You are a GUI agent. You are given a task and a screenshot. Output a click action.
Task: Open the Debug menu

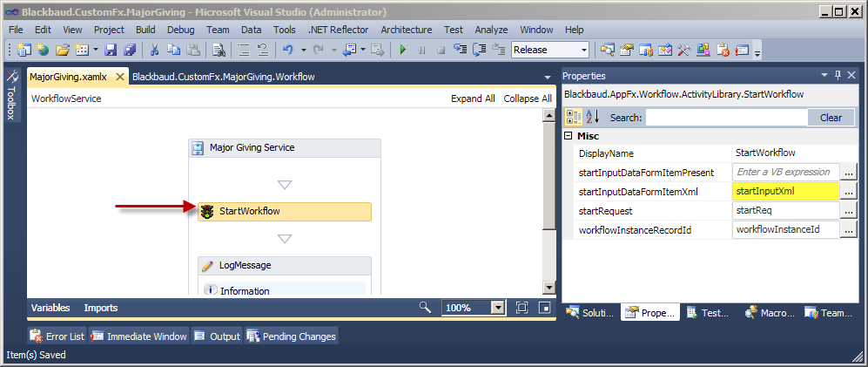click(180, 30)
